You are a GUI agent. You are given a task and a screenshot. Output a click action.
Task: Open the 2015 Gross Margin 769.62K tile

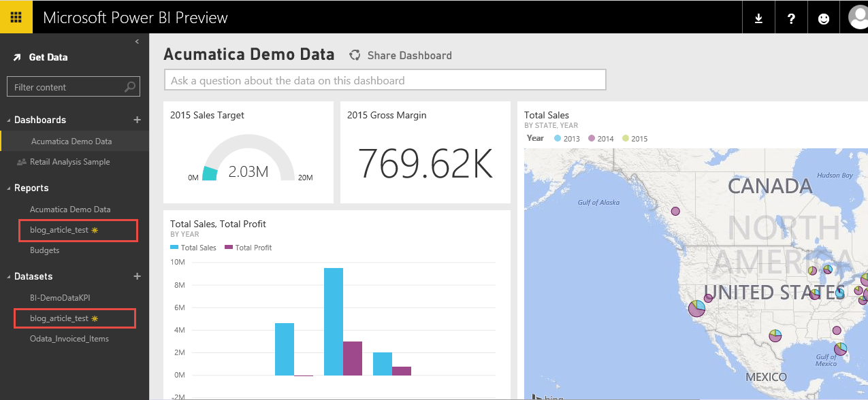[x=425, y=152]
